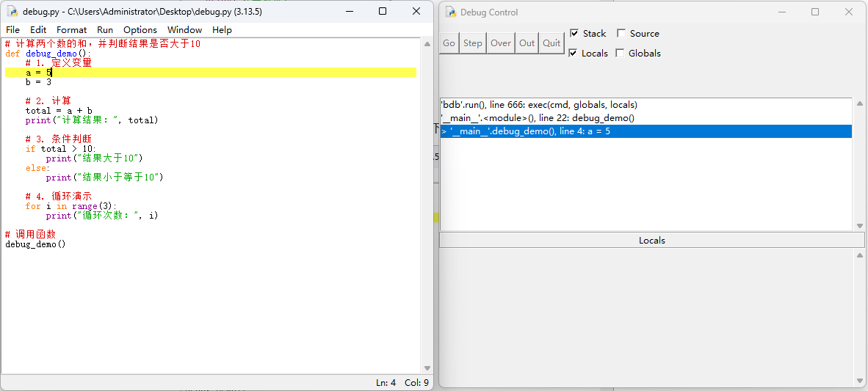Quit the debugger with Quit button
The image size is (868, 391).
point(551,43)
